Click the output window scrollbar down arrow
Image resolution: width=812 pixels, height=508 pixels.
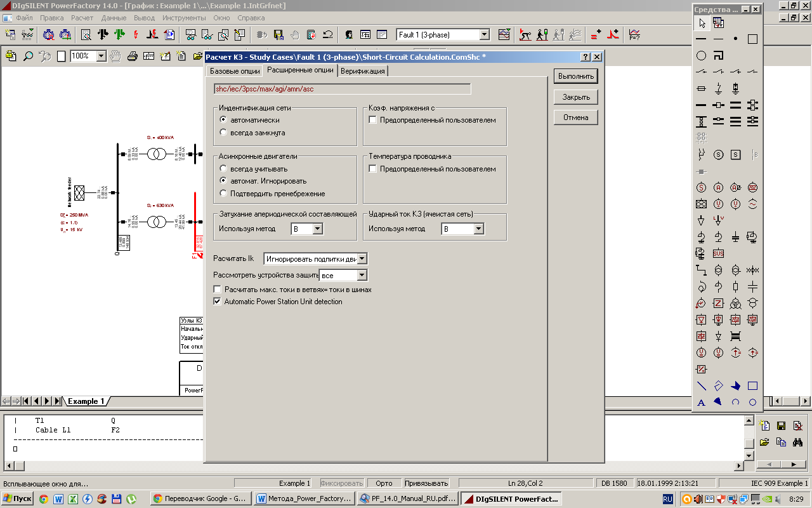[x=749, y=456]
